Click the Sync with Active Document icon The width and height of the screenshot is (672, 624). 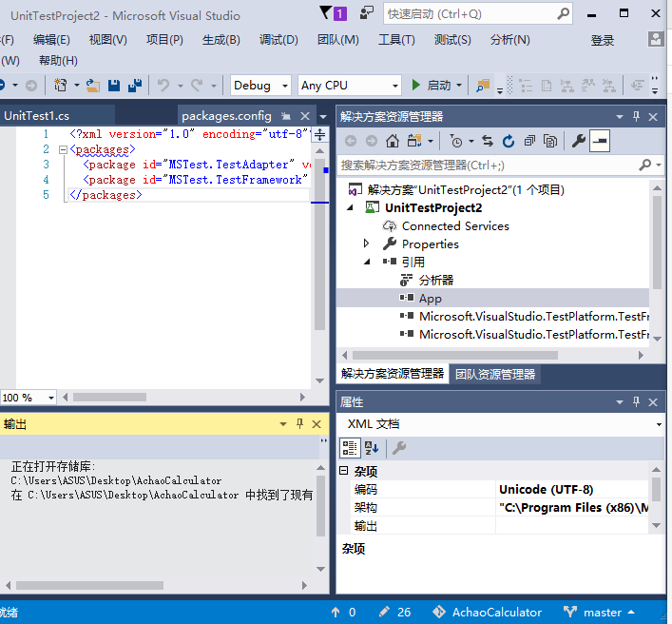(488, 141)
